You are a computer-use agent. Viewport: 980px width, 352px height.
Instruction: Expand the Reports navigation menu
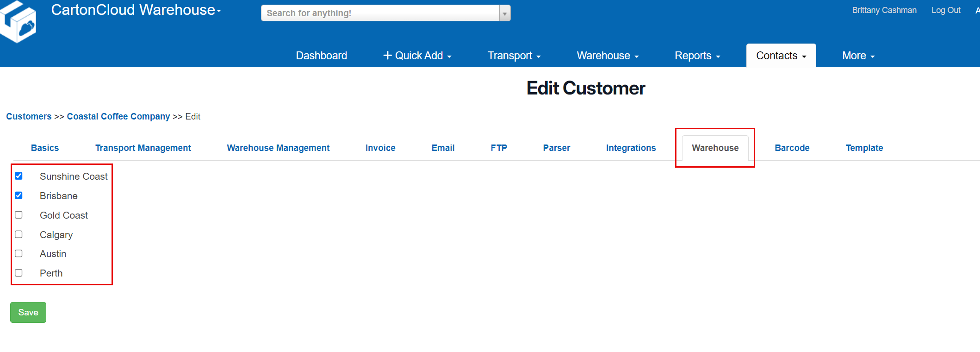point(697,56)
